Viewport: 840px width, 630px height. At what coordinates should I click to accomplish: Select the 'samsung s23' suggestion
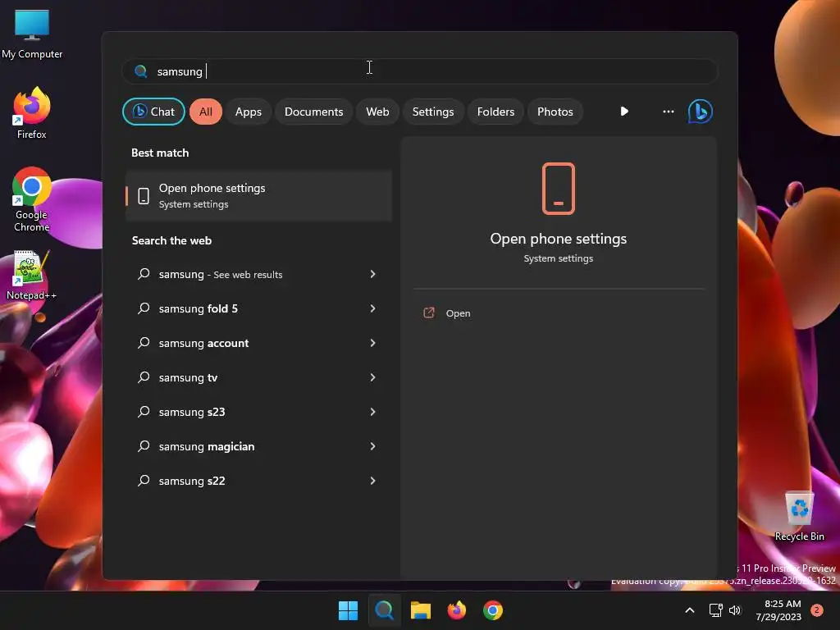[x=258, y=412]
